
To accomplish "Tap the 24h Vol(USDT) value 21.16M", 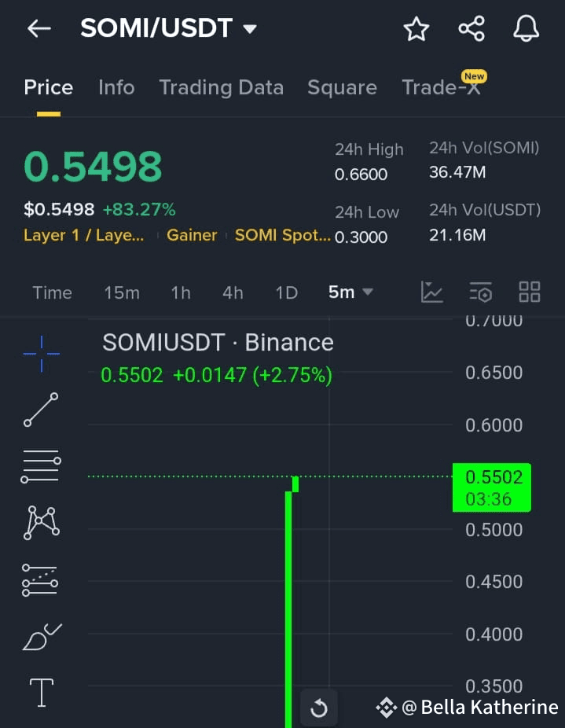I will [457, 235].
